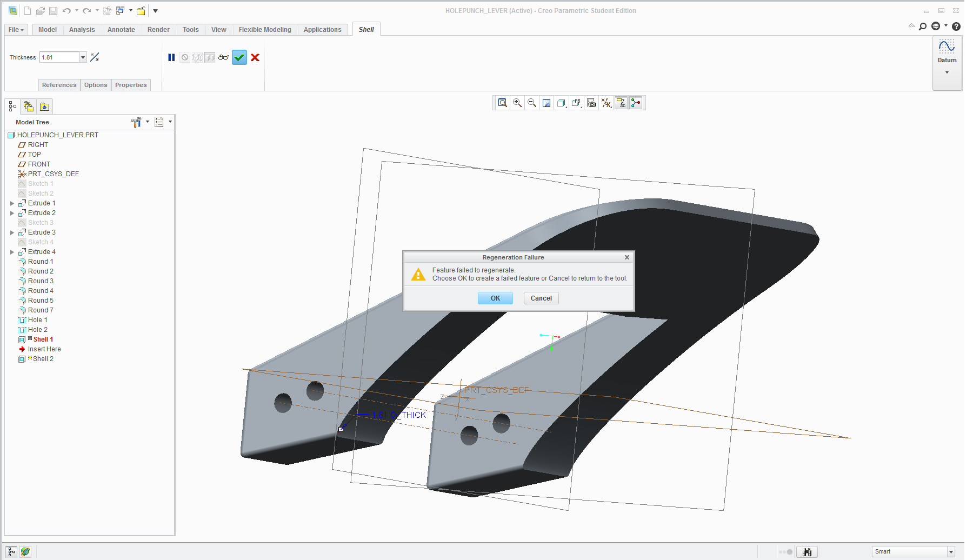Select Hole 2 in model tree
This screenshot has width=973, height=560.
[x=38, y=330]
